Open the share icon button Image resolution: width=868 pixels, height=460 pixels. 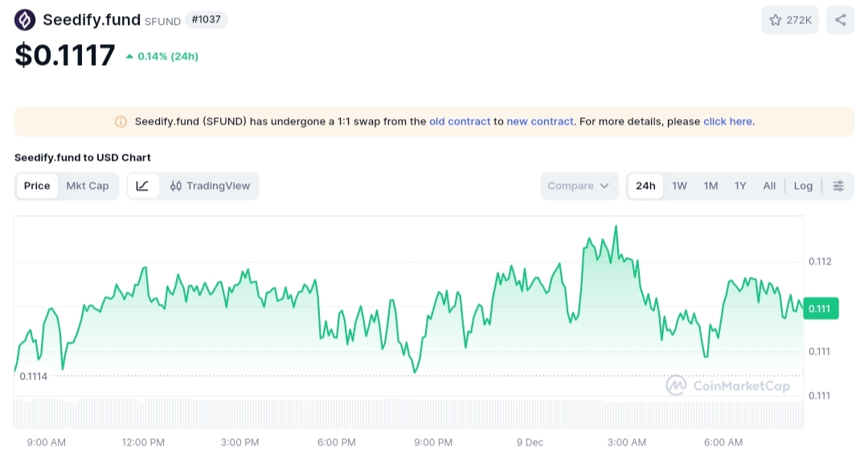841,20
